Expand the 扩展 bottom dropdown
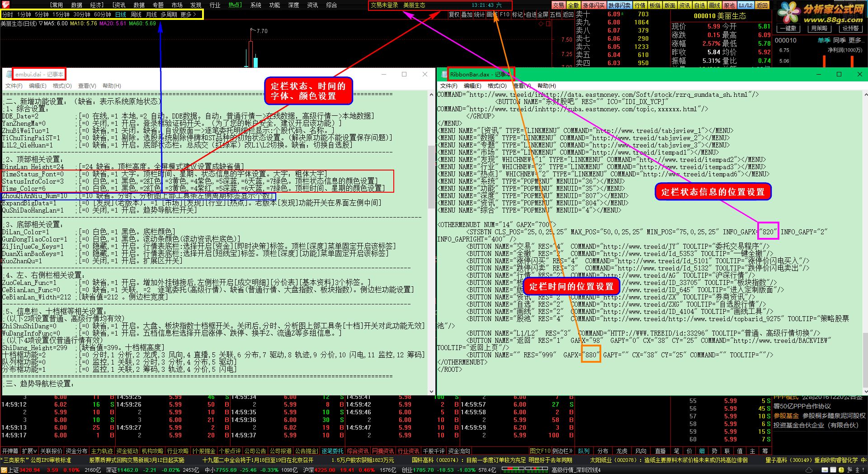 coord(29,451)
